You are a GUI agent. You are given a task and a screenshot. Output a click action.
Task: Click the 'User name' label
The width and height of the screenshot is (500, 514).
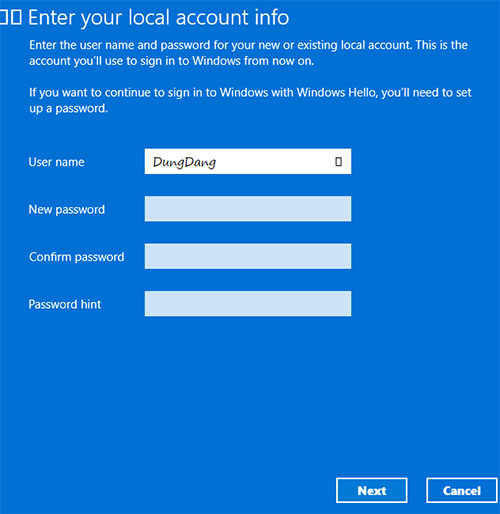point(56,162)
